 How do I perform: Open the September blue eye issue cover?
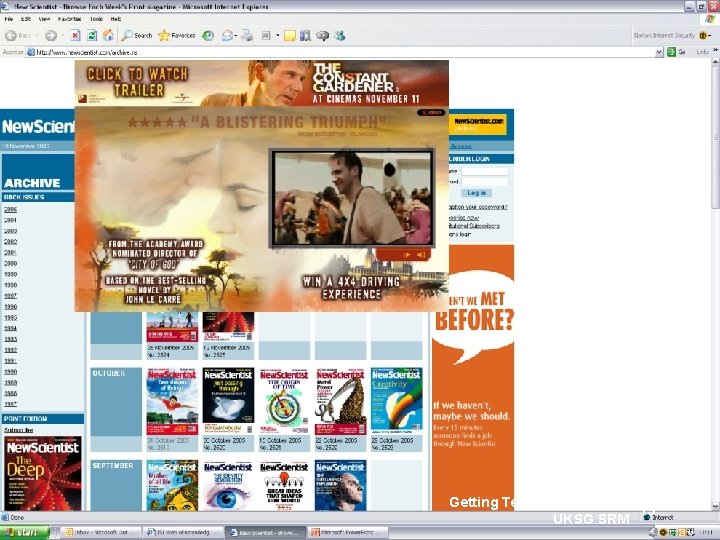228,485
